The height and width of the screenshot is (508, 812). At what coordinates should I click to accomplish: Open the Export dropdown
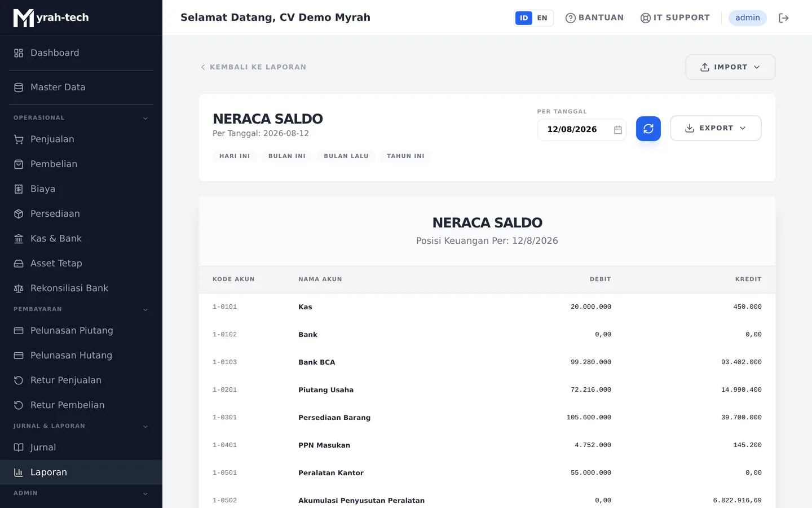716,128
